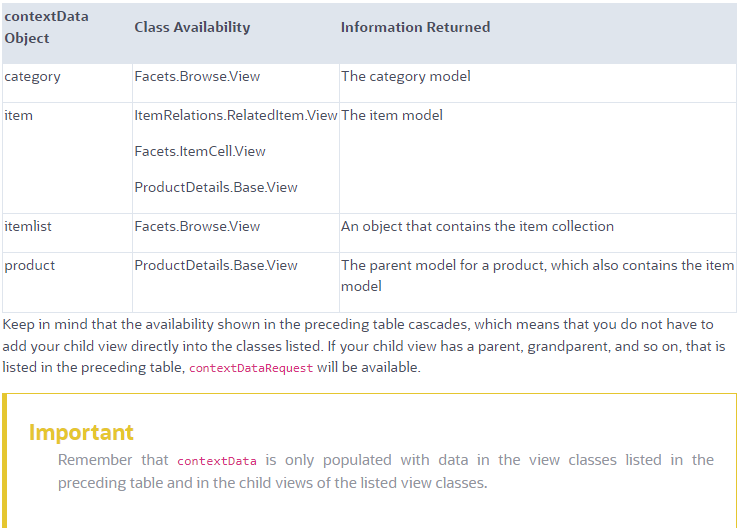The height and width of the screenshot is (528, 737).
Task: Click the contextDataRequest code text
Action: [251, 368]
